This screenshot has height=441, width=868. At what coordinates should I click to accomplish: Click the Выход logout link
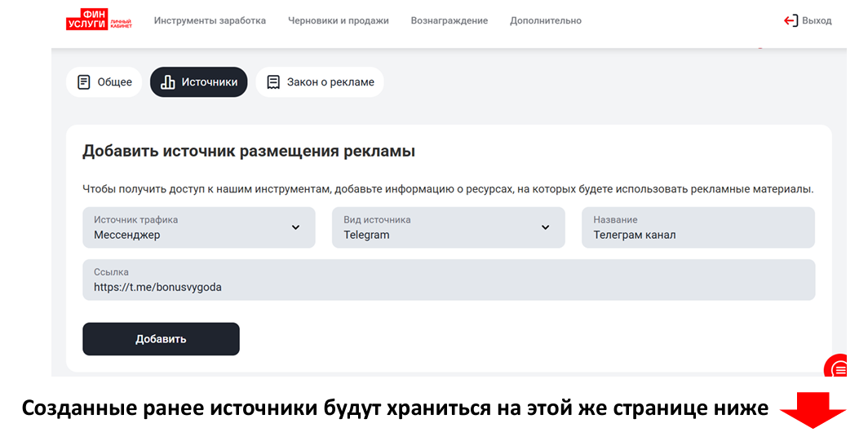pos(817,21)
